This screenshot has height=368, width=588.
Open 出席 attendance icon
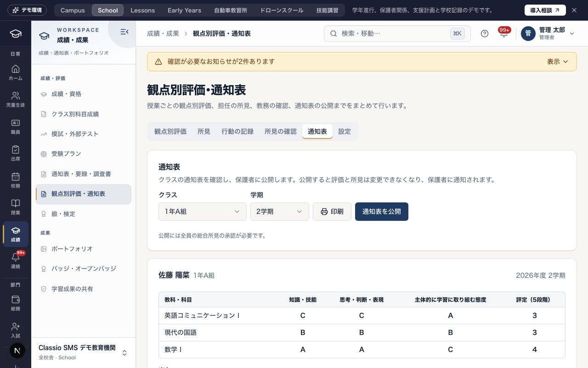pos(16,153)
